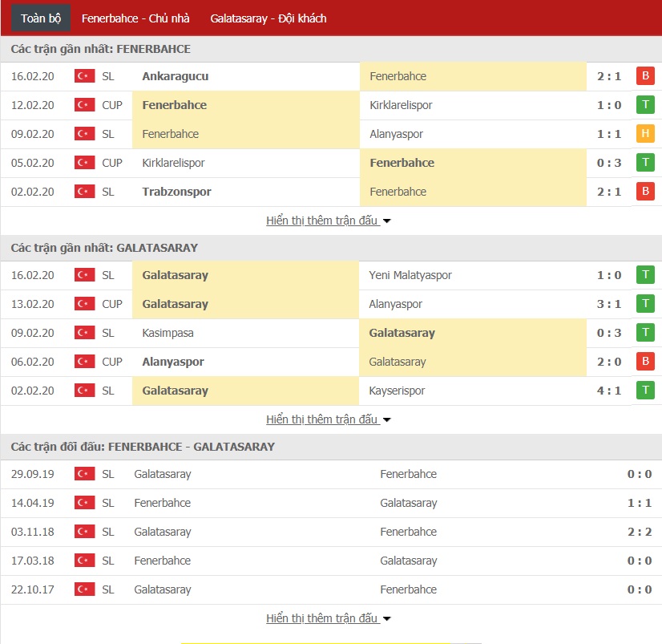Switch to Fenerbahce - Chủ nhà tab
662x644 pixels.
point(135,18)
